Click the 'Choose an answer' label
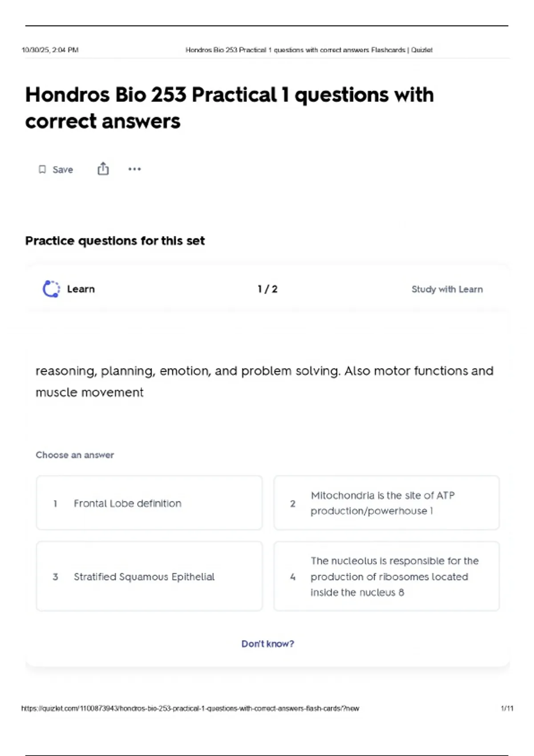The image size is (534, 756). [x=75, y=455]
